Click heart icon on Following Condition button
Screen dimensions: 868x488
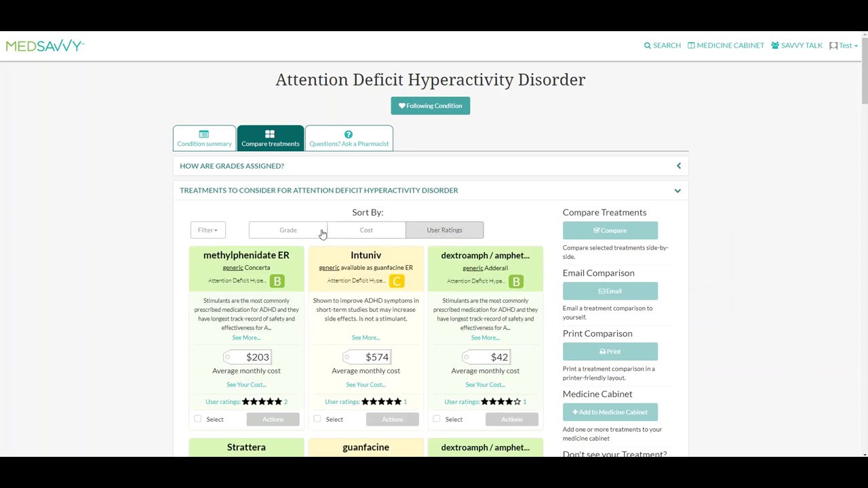401,106
